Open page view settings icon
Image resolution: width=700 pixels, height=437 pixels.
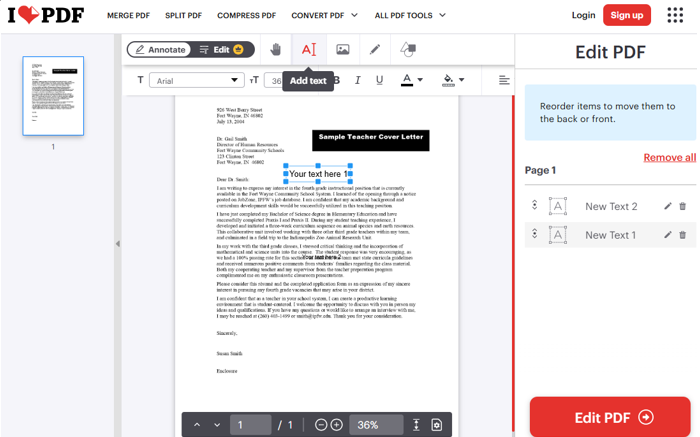pyautogui.click(x=436, y=425)
